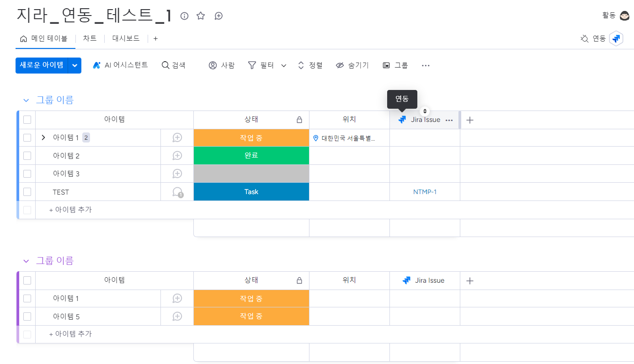
Task: Add update to 아이템 5
Action: [177, 316]
